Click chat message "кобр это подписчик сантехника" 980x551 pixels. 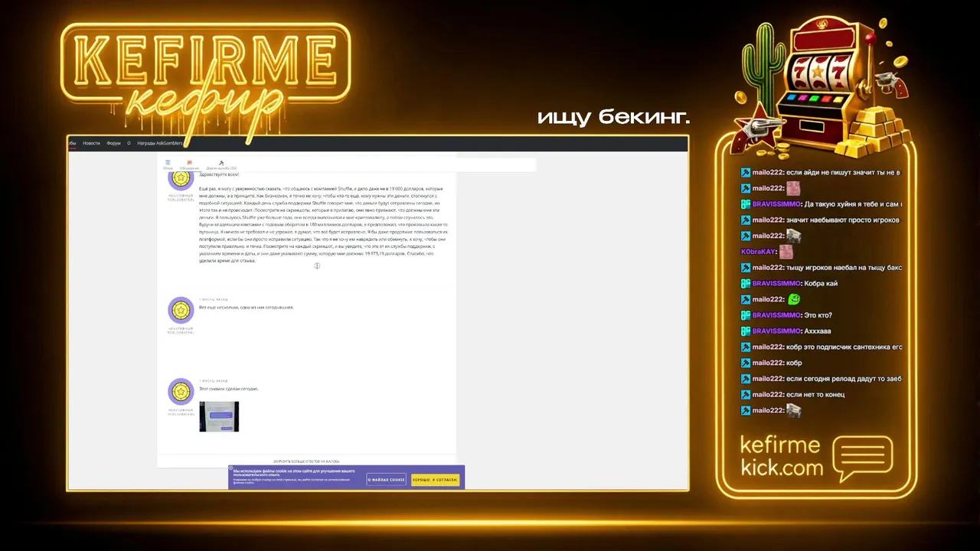pyautogui.click(x=844, y=347)
